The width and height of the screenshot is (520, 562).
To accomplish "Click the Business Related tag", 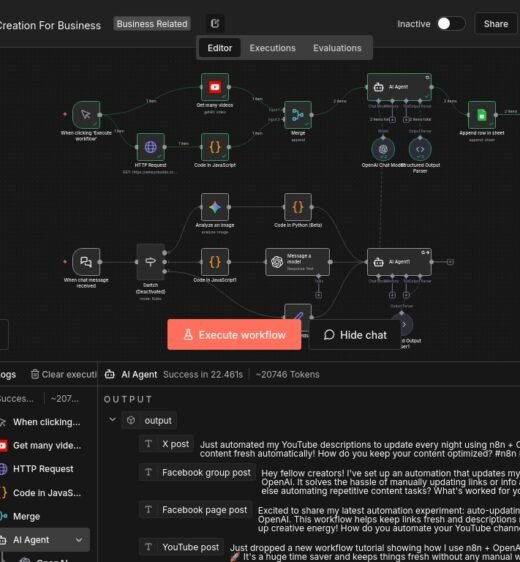I will [152, 24].
